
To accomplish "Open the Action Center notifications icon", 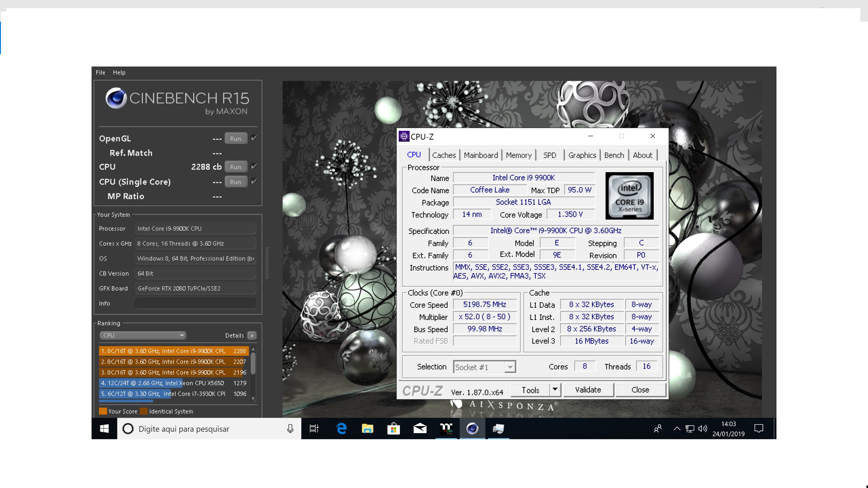I will tap(759, 429).
